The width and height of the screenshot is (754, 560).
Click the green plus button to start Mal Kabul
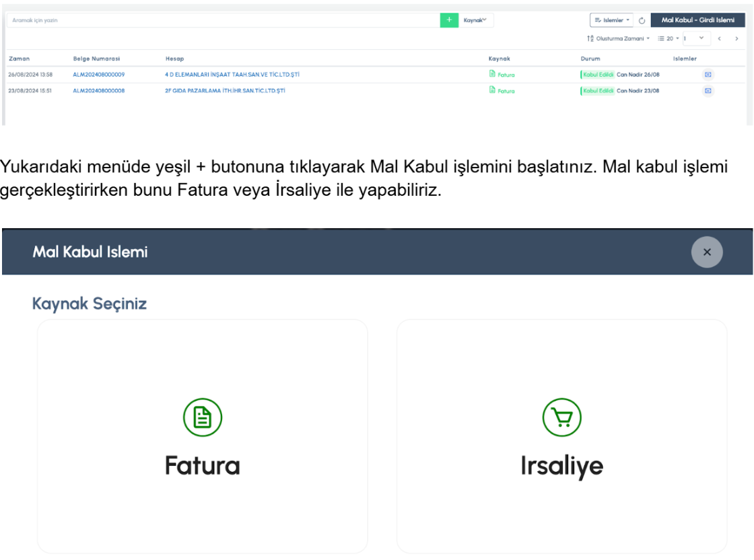449,20
